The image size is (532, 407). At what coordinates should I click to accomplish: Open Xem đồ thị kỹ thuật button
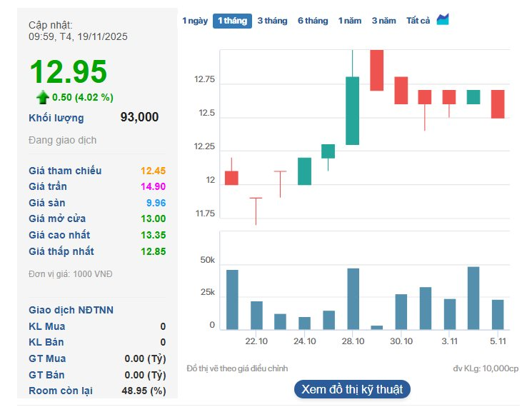pyautogui.click(x=352, y=389)
